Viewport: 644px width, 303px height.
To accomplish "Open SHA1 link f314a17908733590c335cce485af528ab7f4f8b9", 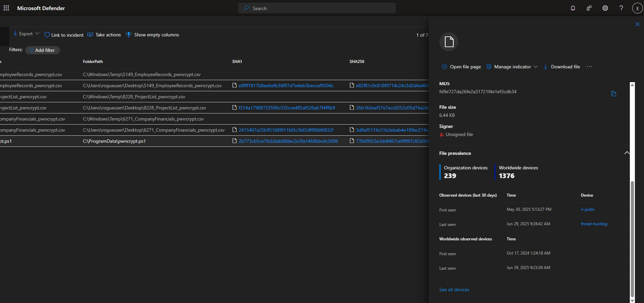I will 287,108.
